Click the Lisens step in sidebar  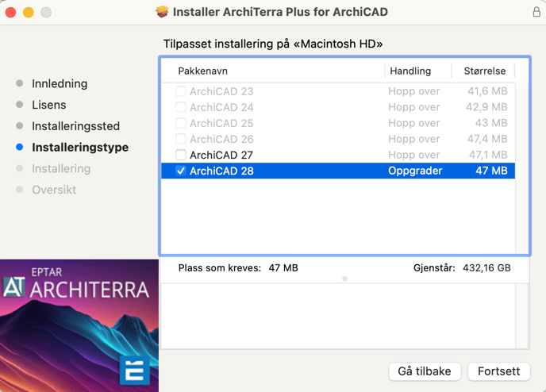49,105
